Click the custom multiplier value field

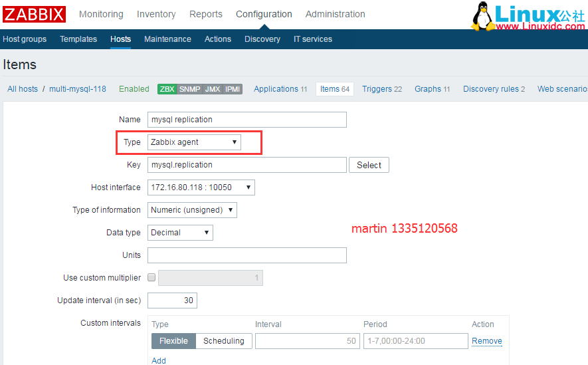(x=211, y=278)
